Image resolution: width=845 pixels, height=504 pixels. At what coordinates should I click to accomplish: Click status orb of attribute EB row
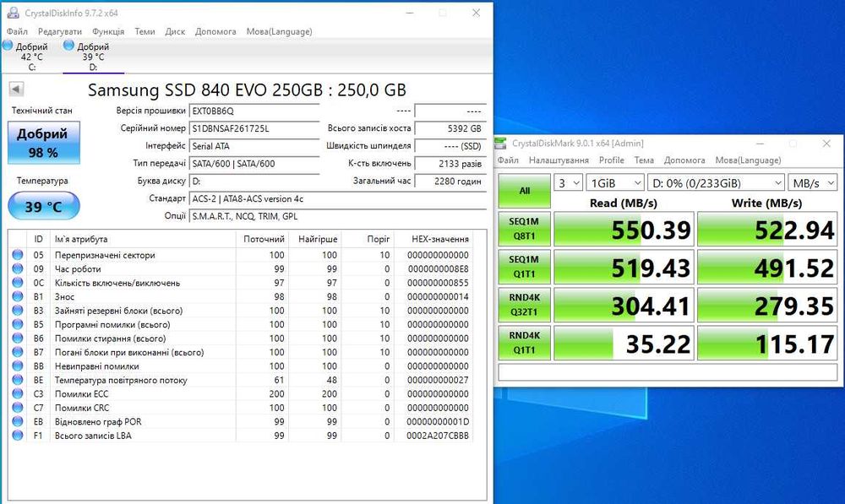point(17,421)
